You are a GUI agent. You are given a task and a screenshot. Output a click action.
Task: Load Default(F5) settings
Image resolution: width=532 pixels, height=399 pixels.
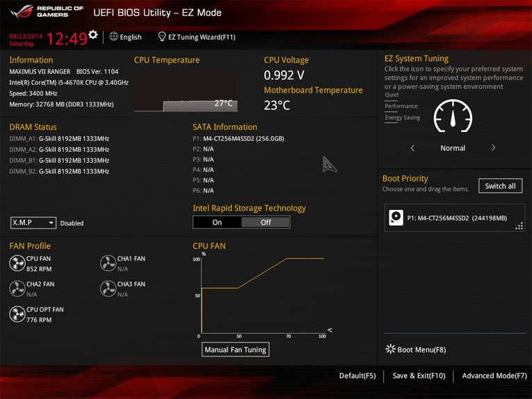click(357, 375)
